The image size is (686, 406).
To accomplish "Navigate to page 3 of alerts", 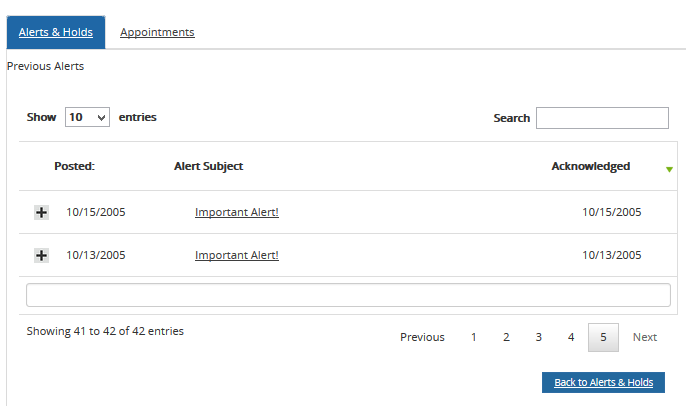I will point(539,337).
